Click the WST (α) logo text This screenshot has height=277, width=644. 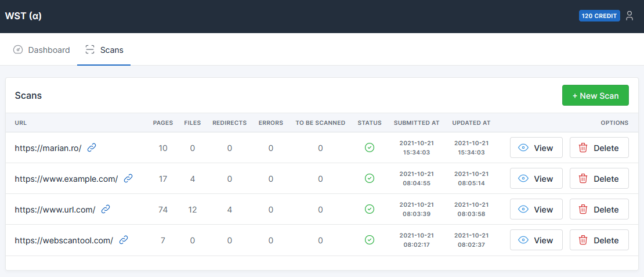(23, 16)
